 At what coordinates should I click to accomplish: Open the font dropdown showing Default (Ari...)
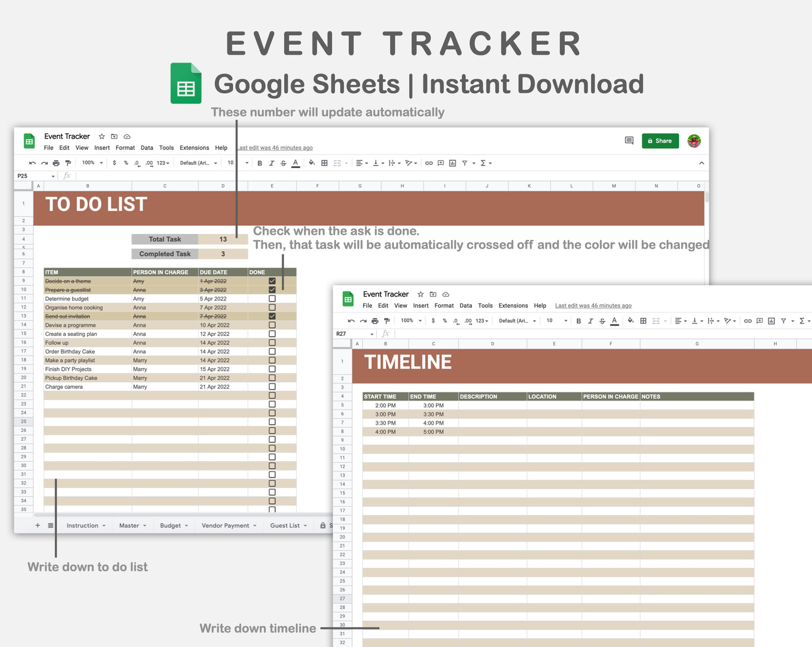[198, 162]
